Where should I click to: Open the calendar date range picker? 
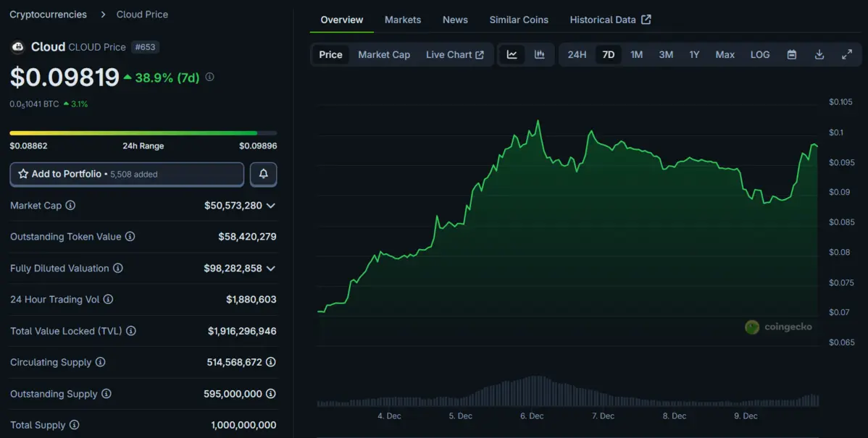pos(792,54)
